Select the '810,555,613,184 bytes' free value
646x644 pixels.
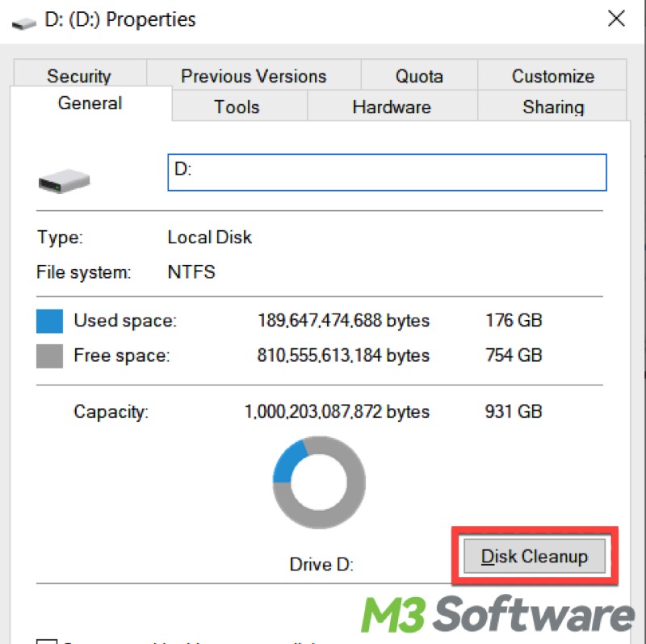click(x=343, y=356)
